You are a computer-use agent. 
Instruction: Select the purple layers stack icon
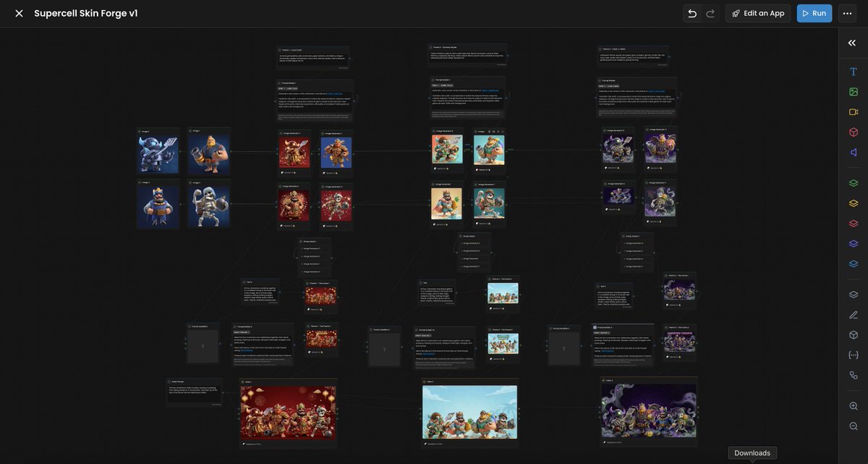(854, 244)
